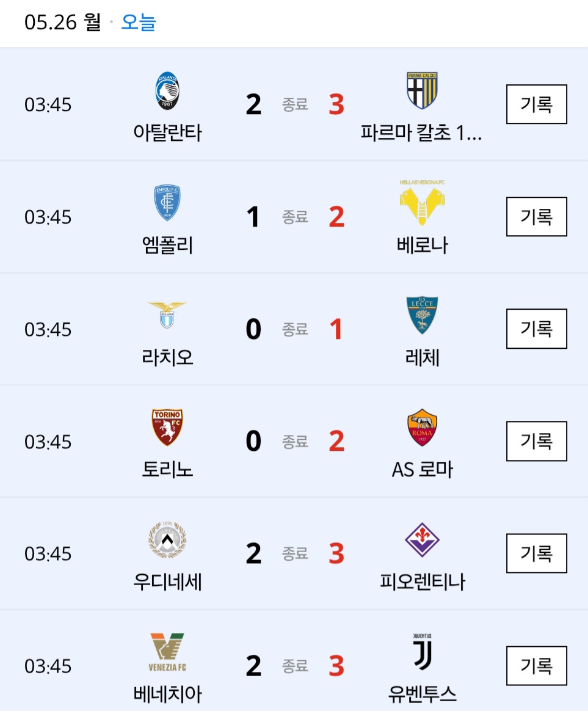The width and height of the screenshot is (588, 711).
Task: Tap the 오늘 today link
Action: coord(138,22)
